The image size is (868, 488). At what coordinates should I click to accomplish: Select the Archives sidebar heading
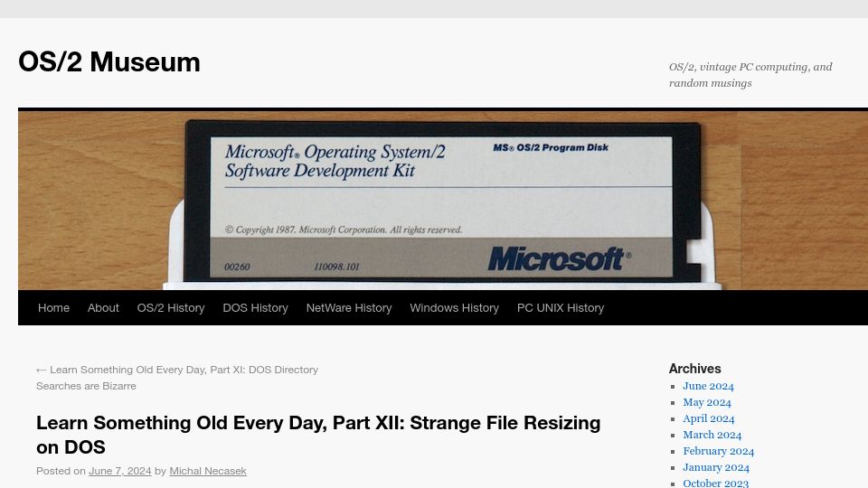[x=694, y=369]
